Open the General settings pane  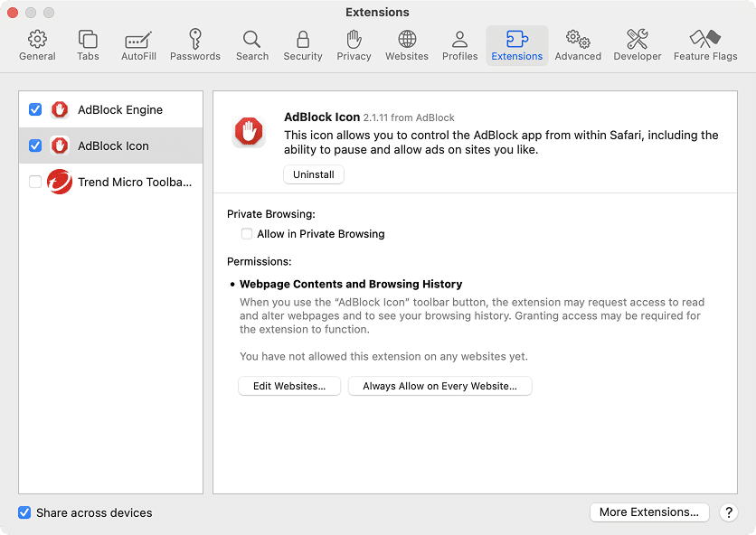37,43
